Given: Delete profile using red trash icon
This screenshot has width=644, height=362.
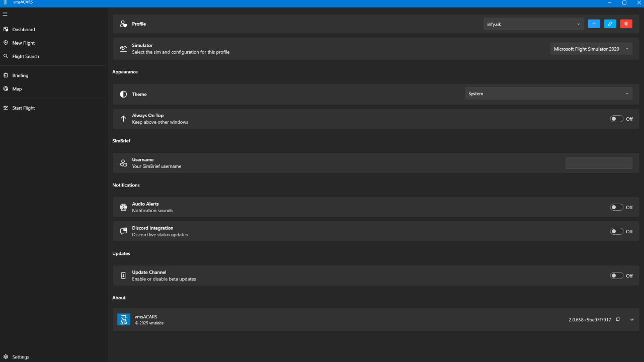Looking at the screenshot, I should point(626,24).
